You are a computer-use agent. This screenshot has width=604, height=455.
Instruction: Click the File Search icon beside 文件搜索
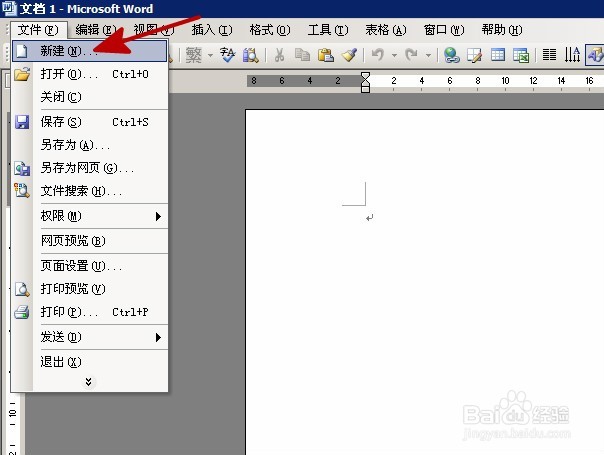tap(22, 190)
